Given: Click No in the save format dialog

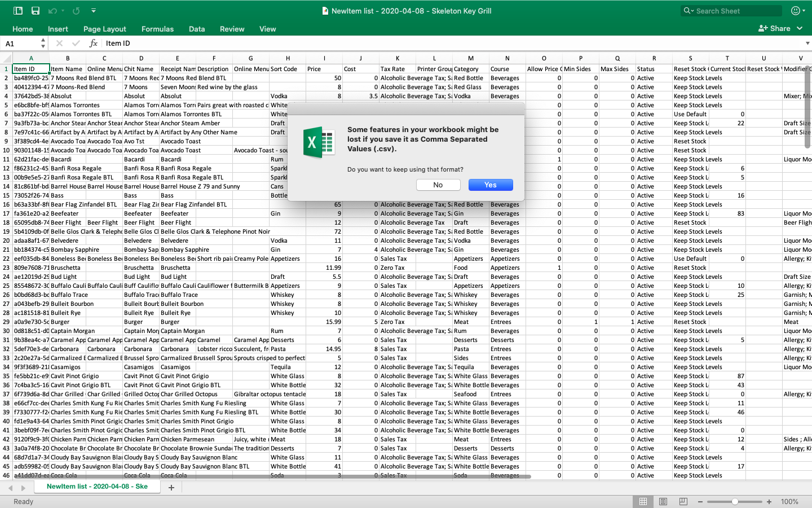Looking at the screenshot, I should tap(438, 185).
